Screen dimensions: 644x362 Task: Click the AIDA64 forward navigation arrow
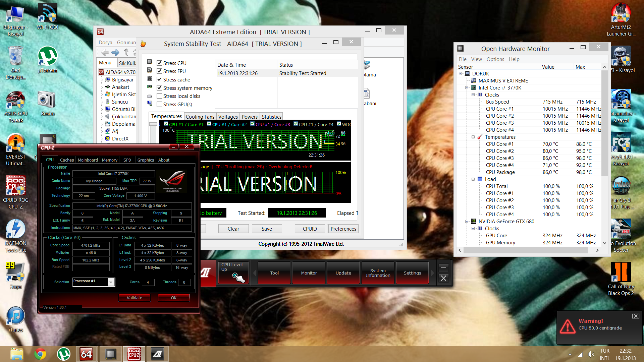(x=115, y=53)
